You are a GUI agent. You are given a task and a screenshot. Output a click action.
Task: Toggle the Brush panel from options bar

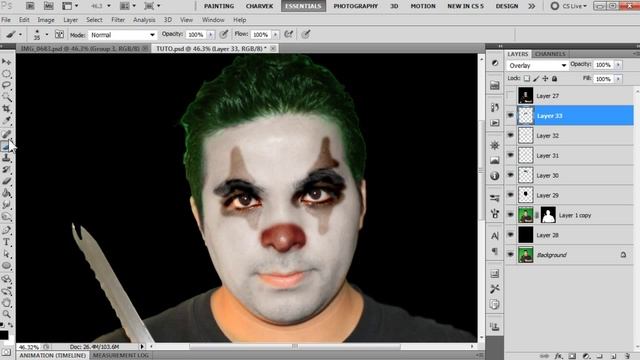click(59, 35)
